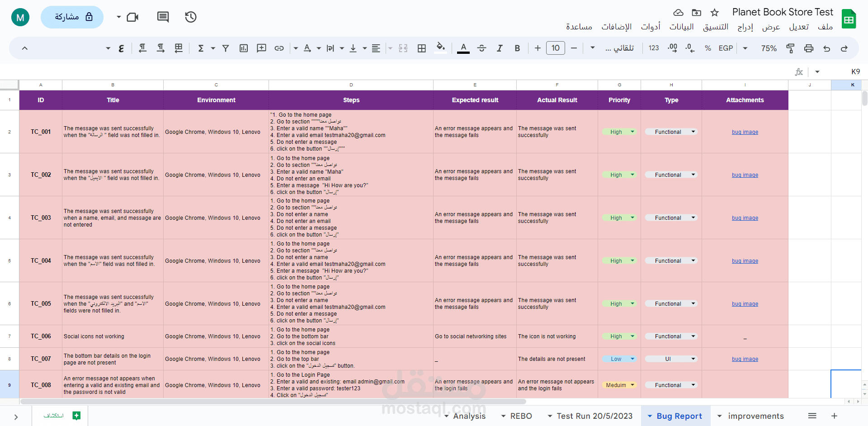Add a new sheet with plus

[835, 416]
